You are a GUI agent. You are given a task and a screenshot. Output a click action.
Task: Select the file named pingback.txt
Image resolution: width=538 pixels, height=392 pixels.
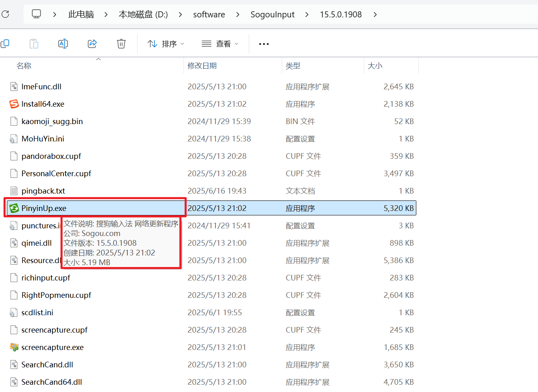(43, 191)
